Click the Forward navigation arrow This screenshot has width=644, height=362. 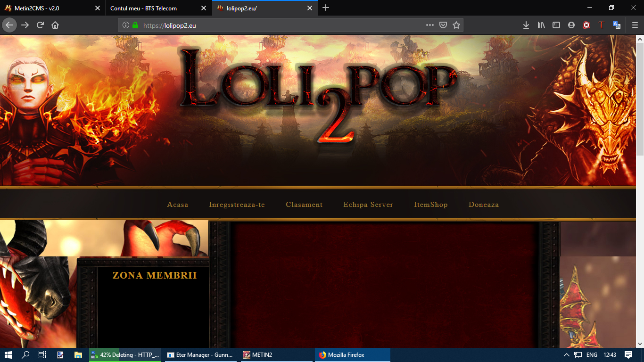25,25
